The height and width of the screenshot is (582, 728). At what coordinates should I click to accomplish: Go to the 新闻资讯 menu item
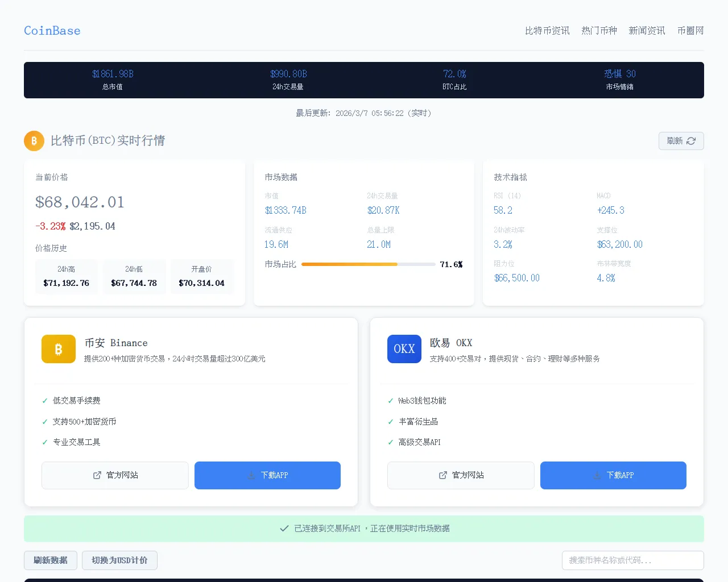647,31
